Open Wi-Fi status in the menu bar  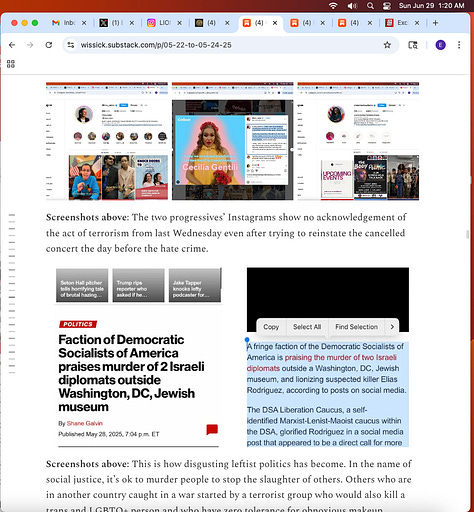point(333,6)
